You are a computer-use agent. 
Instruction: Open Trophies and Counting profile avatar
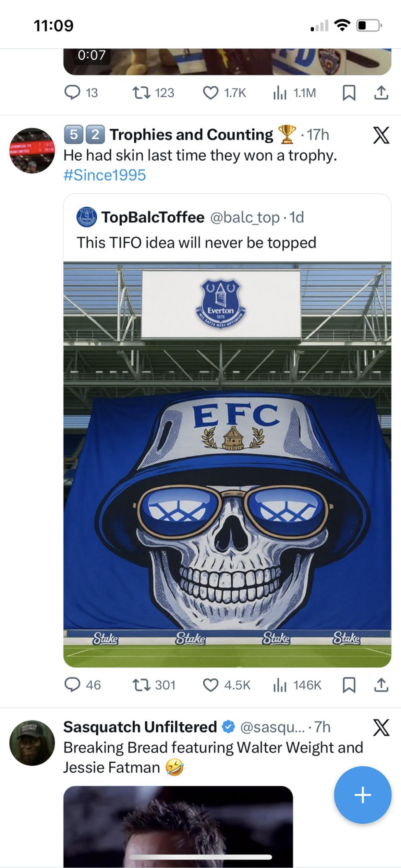pos(32,150)
